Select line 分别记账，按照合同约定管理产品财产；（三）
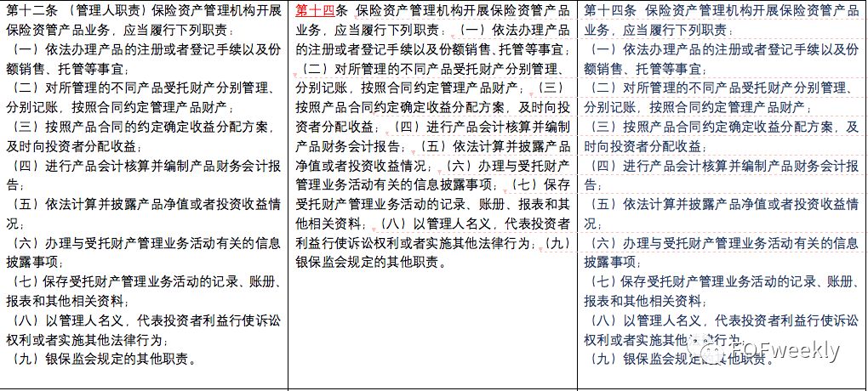 click(x=430, y=88)
